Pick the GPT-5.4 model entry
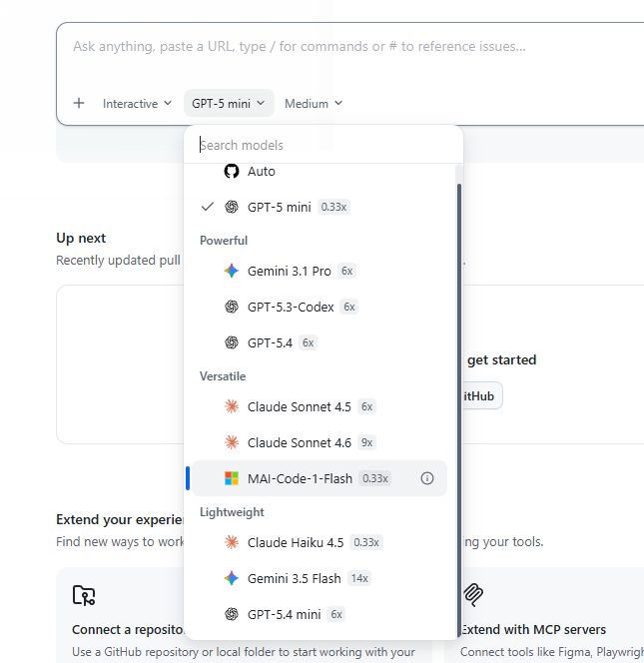The height and width of the screenshot is (663, 644). coord(320,342)
